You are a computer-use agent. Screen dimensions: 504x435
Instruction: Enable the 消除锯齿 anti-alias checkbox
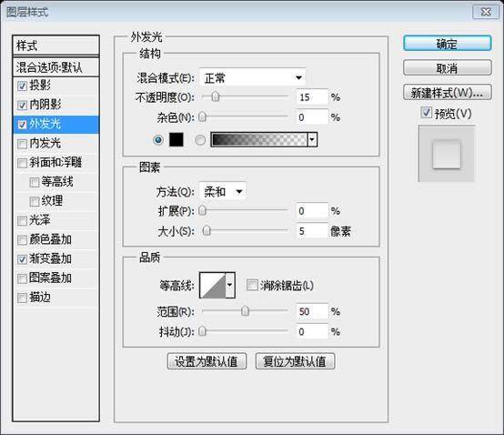click(252, 285)
